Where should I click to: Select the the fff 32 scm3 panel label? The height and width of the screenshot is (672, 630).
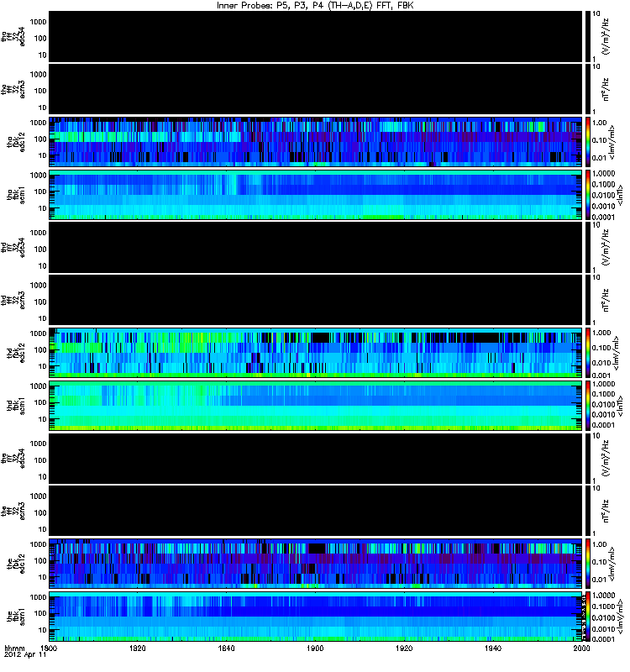[13, 512]
